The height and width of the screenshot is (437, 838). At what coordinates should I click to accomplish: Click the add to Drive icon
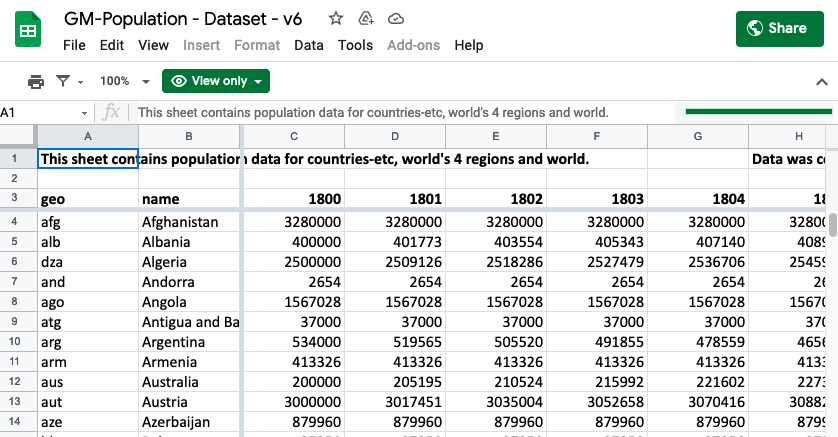click(366, 18)
